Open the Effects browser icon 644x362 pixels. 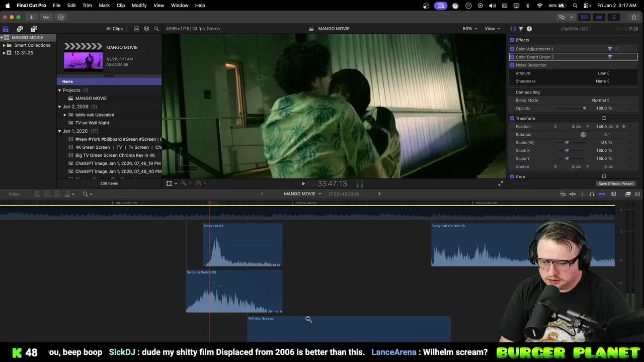(x=628, y=194)
